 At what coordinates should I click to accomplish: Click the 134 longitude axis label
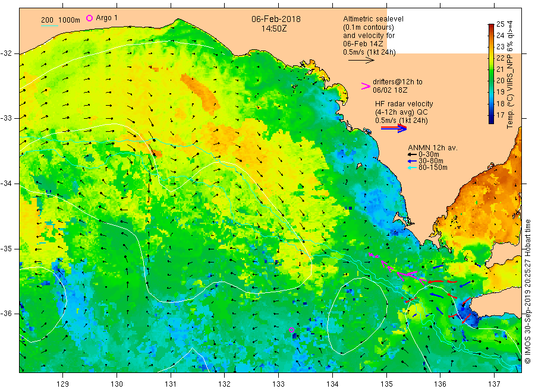coord(332,384)
